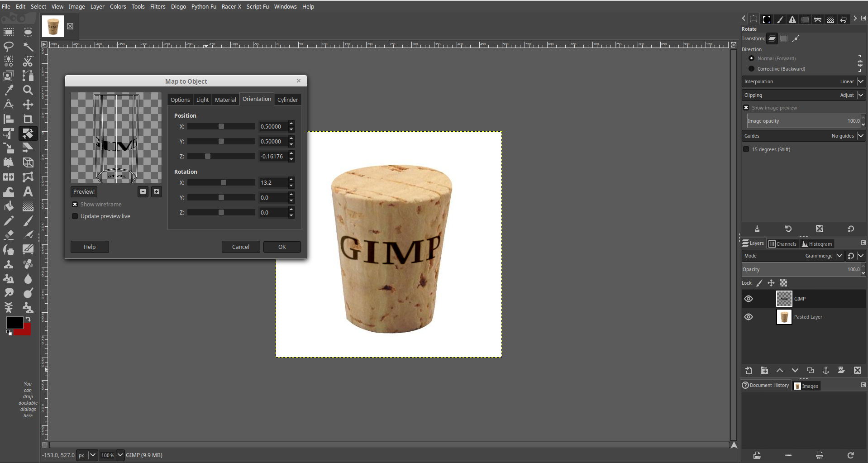Screen dimensions: 868x463
Task: Switch to the Options tab
Action: pos(180,100)
